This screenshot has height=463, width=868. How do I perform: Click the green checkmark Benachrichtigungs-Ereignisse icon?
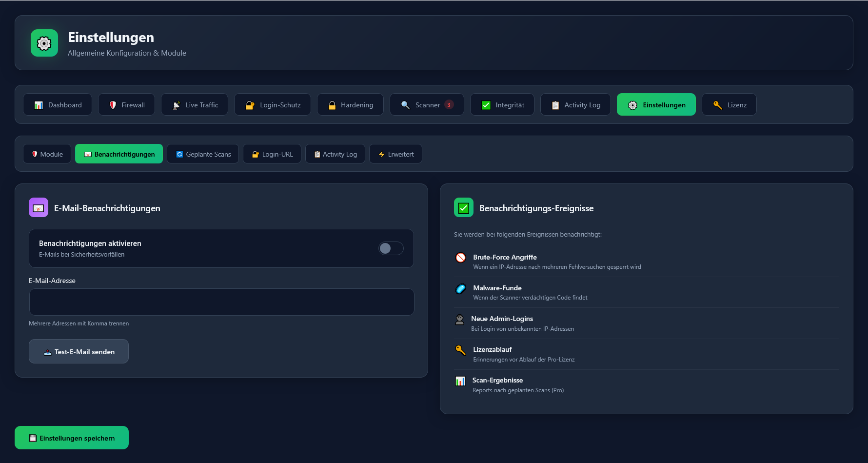[463, 207]
